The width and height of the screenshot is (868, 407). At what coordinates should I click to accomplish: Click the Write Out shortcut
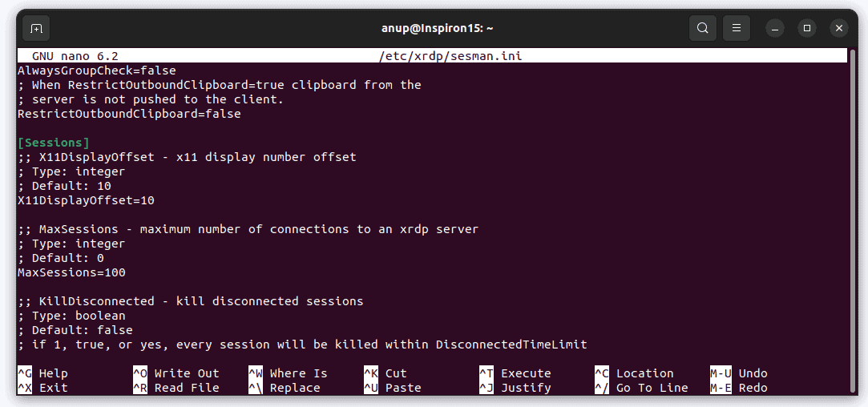(186, 373)
